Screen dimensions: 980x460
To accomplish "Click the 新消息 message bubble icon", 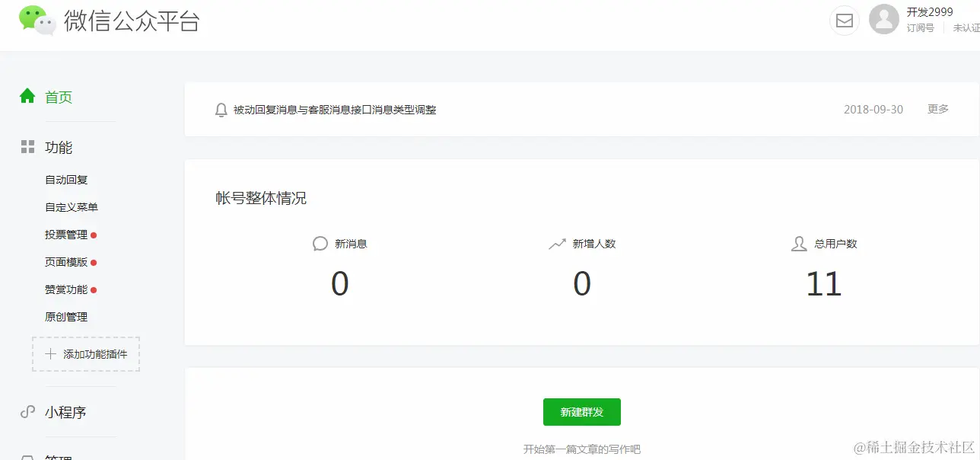I will coord(320,243).
